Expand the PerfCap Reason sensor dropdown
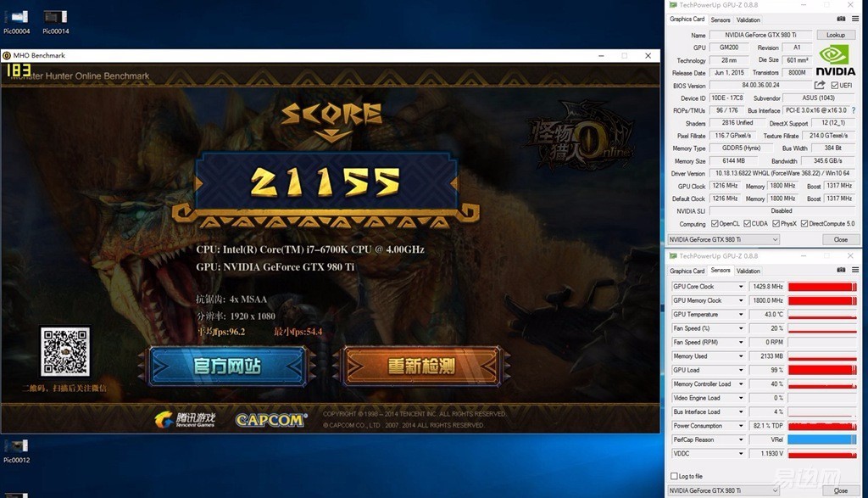868x498 pixels. click(741, 439)
